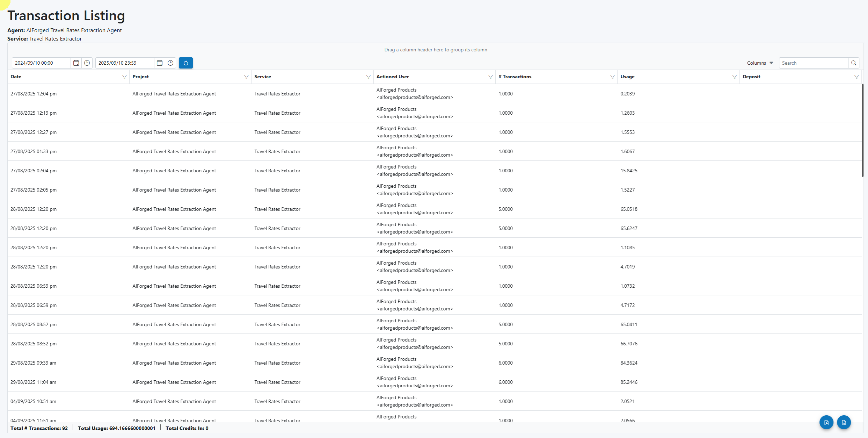Click the usage value 1.5553

click(x=627, y=132)
